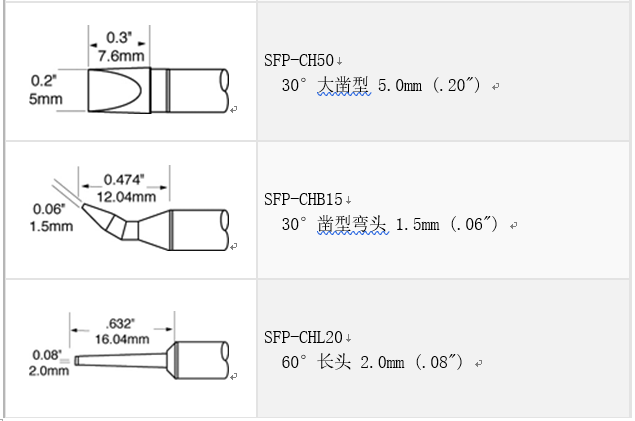This screenshot has width=635, height=421.
Task: Click the 2.0mm label inside long tip drawing
Action: (47, 370)
